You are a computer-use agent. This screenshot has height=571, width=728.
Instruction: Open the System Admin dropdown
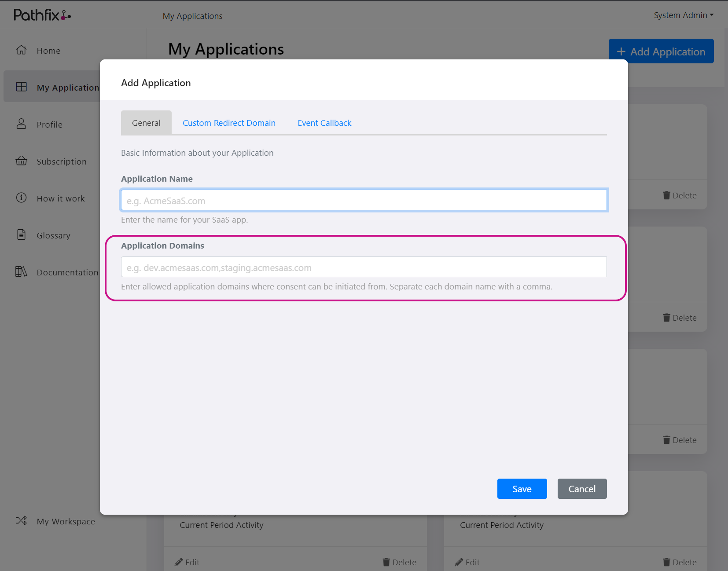(x=683, y=15)
